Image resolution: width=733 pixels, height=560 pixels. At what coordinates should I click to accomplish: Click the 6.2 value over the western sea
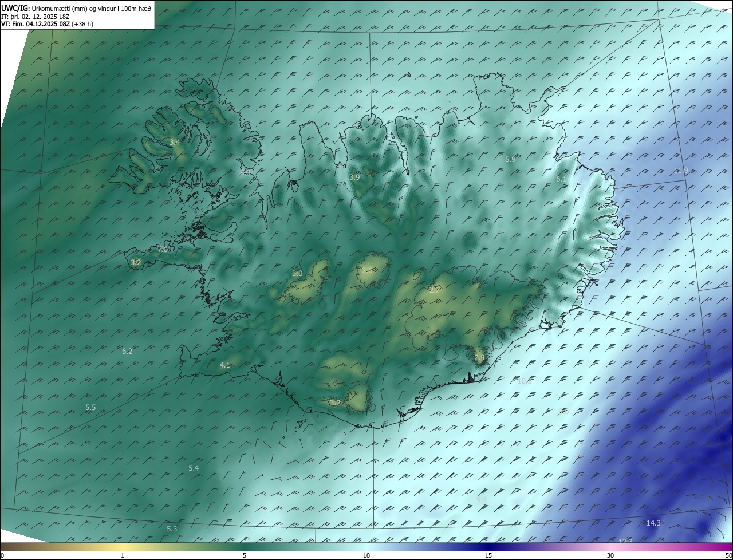coord(127,352)
